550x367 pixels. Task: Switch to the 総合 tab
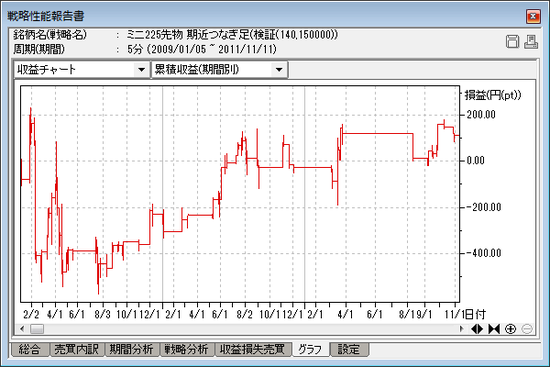(x=30, y=349)
